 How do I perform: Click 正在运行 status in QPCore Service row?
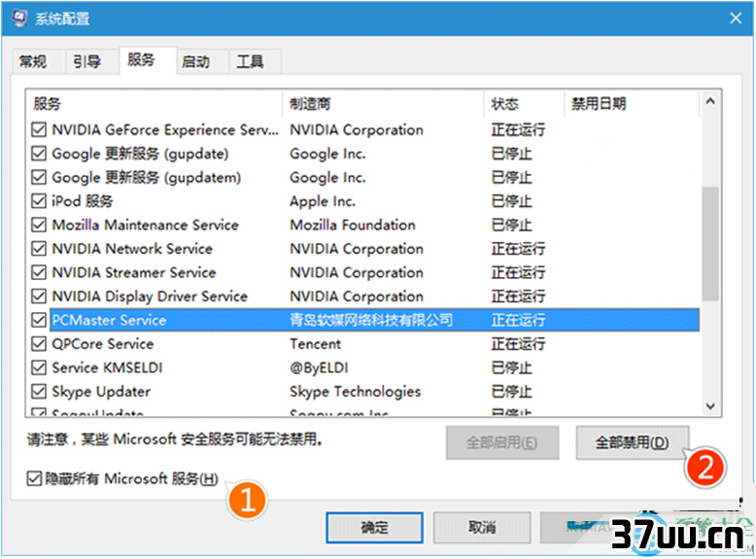pos(518,343)
